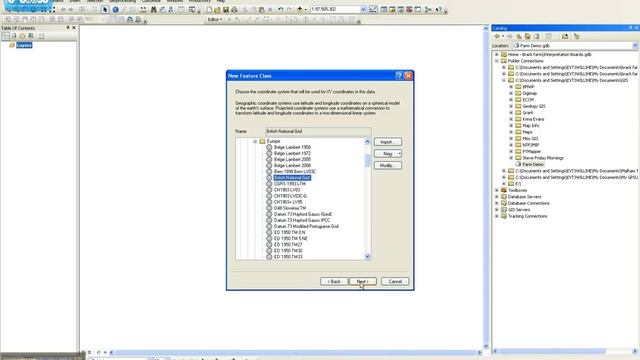Open the New dropdown button

click(388, 154)
